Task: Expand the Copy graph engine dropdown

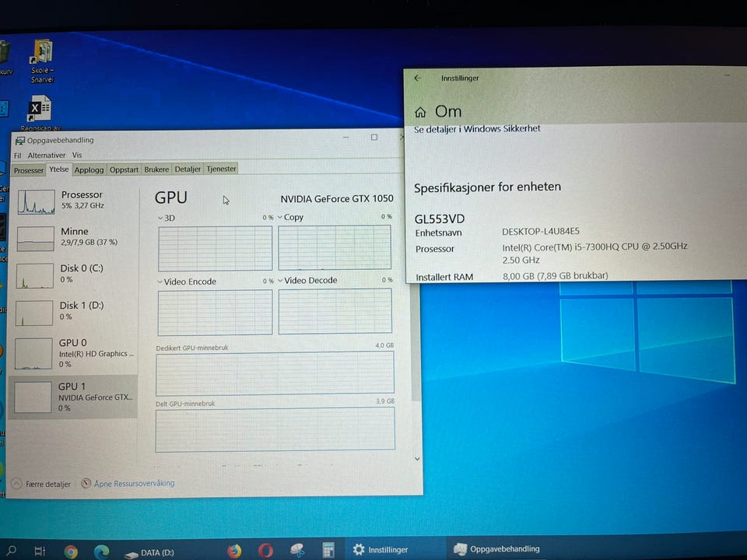Action: coord(280,217)
